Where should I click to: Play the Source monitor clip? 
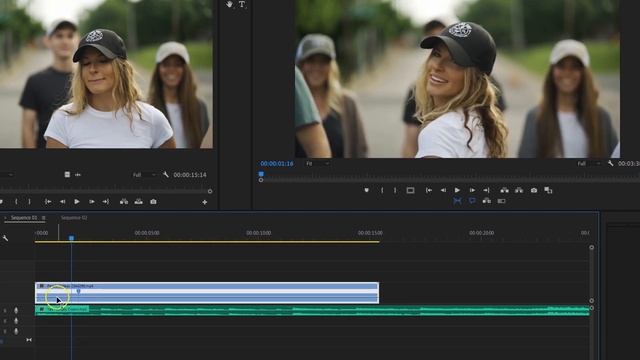point(77,202)
